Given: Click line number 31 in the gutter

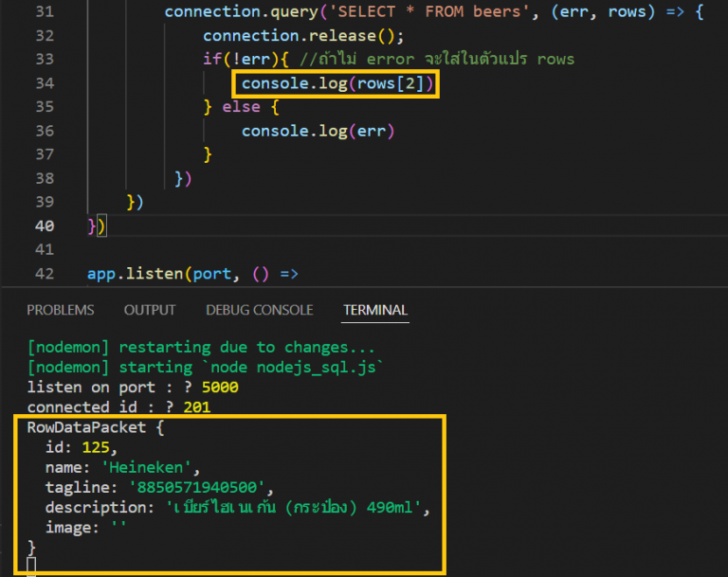Looking at the screenshot, I should coord(43,11).
